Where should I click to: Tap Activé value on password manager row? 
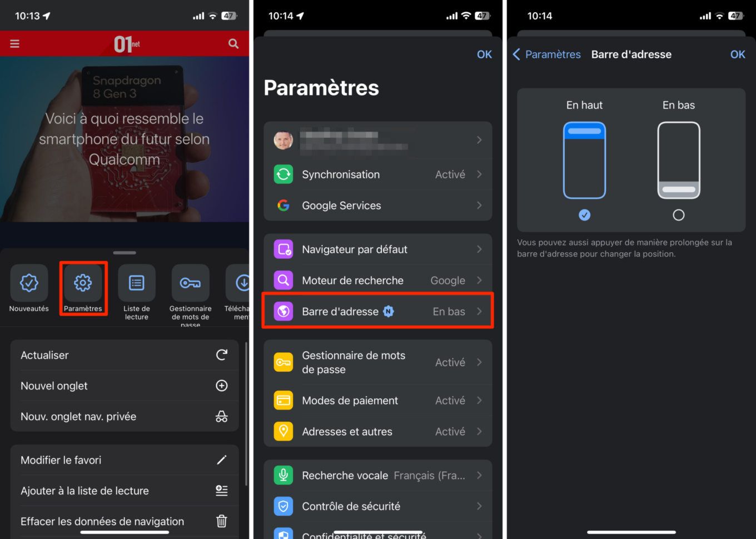[450, 362]
